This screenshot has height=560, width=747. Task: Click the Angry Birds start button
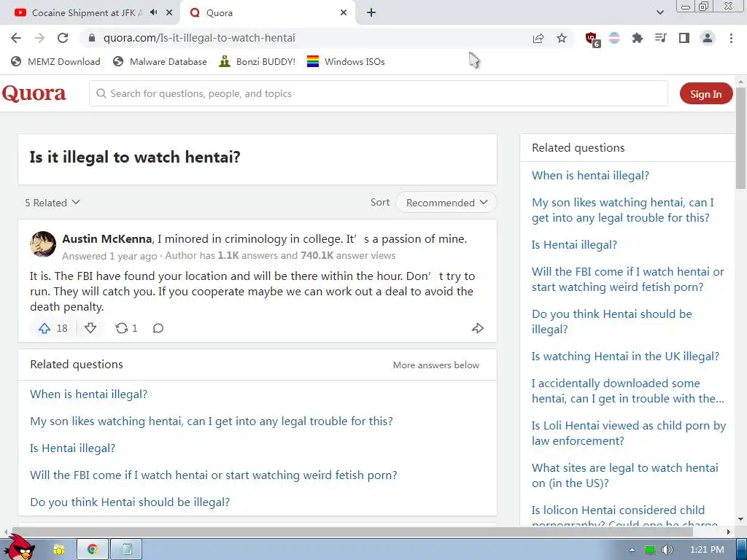tap(20, 548)
